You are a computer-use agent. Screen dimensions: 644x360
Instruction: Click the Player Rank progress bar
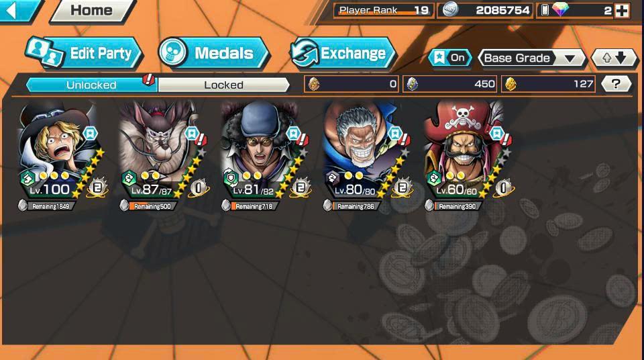[383, 10]
